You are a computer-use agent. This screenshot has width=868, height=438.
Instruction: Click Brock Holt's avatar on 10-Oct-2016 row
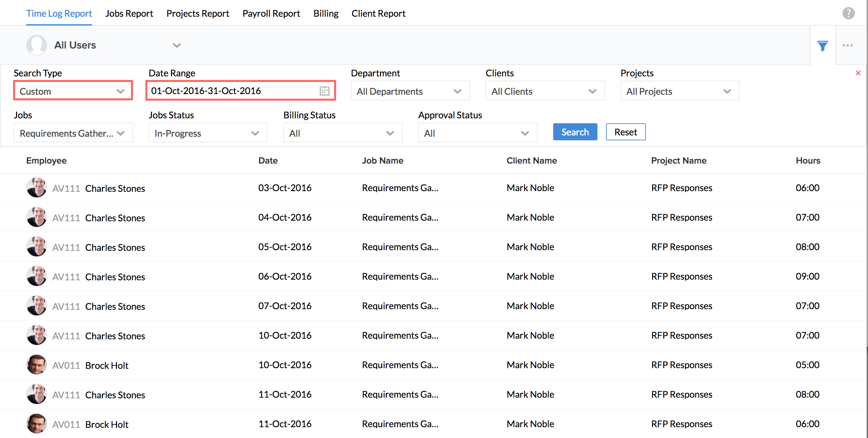click(x=36, y=365)
